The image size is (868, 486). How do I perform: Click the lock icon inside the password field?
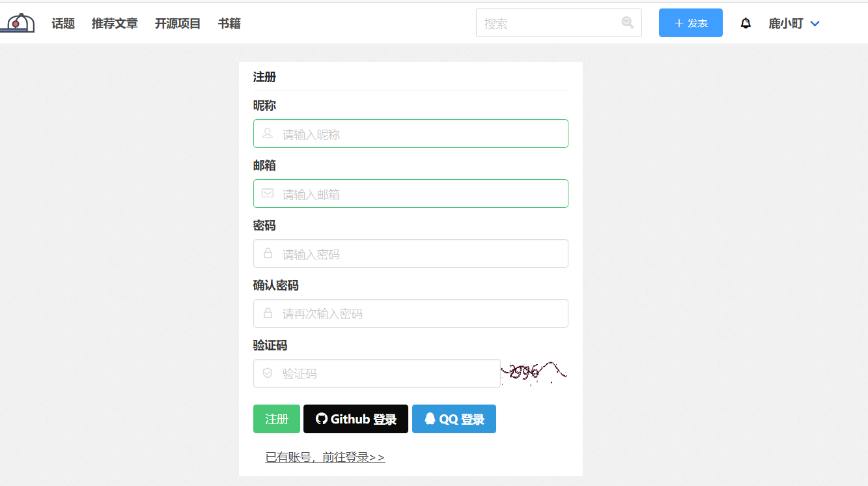tap(267, 253)
